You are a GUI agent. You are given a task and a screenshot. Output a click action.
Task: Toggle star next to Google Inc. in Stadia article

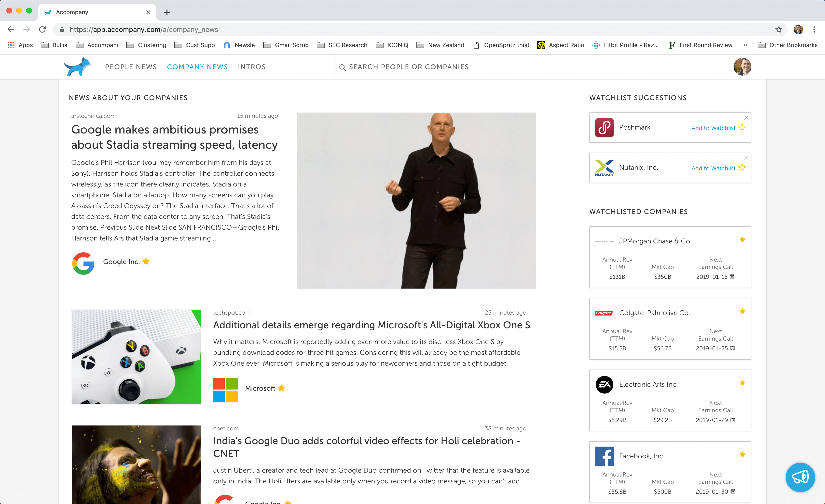click(146, 261)
